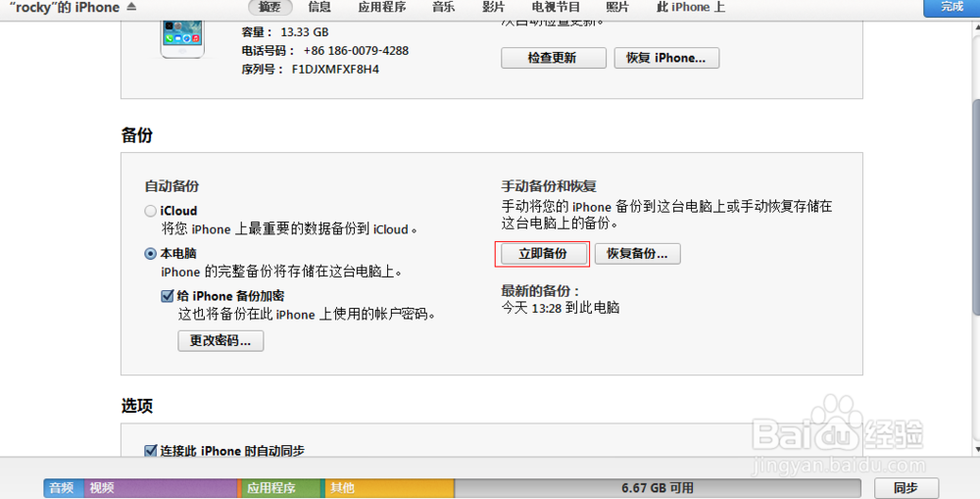Click the phone number +86 186-0079-4288
The image size is (980, 499).
pyautogui.click(x=356, y=51)
